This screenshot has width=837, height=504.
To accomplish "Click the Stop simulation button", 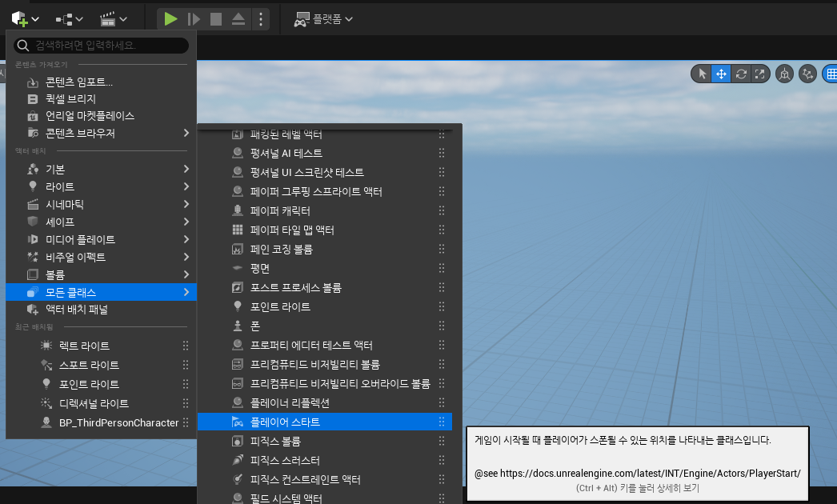I will (x=216, y=19).
